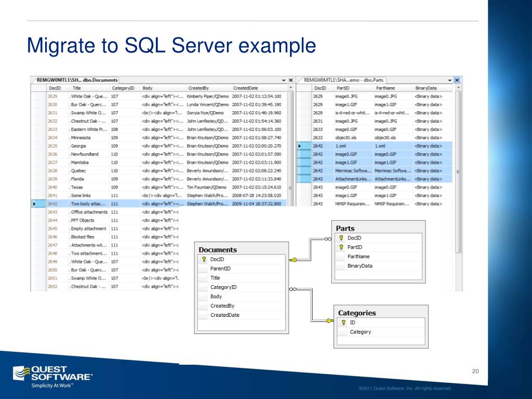Select PartName field in Parts diagram
Image resolution: width=532 pixels, height=399 pixels.
coord(379,257)
